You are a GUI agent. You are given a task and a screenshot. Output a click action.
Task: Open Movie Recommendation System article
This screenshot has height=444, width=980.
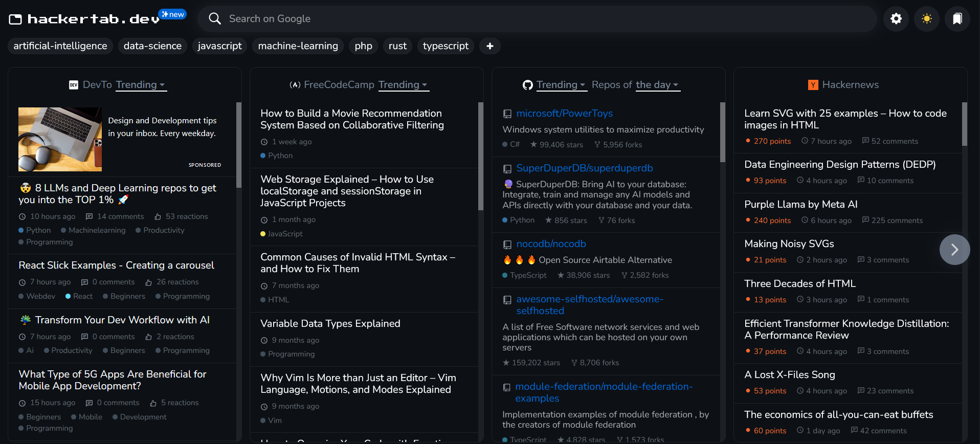coord(352,119)
